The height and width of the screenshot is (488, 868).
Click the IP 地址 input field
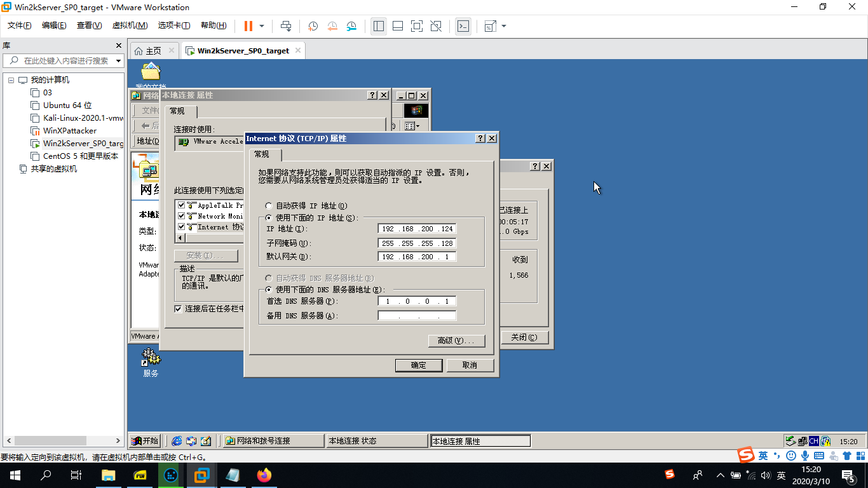click(417, 229)
